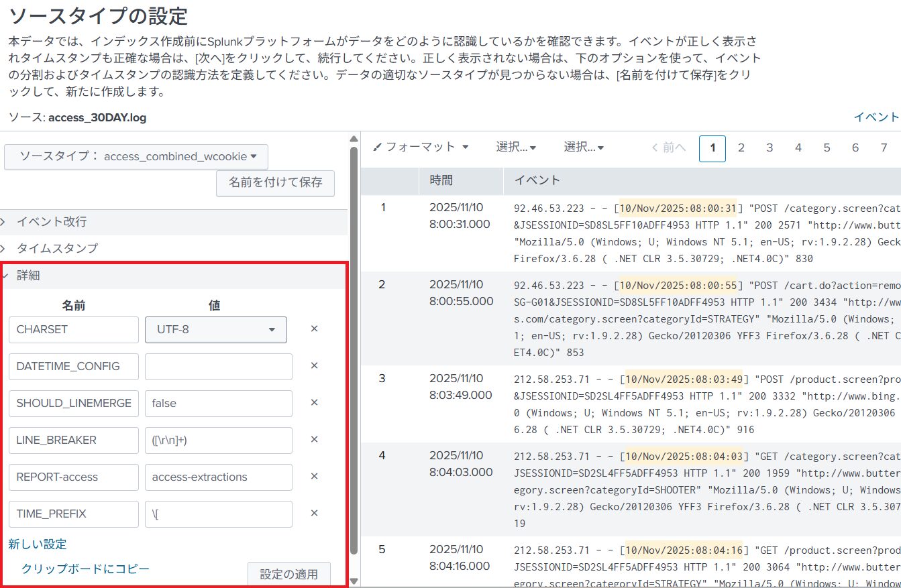This screenshot has height=588, width=901.
Task: Remove the CHARSET setting with its X icon
Action: coord(313,329)
